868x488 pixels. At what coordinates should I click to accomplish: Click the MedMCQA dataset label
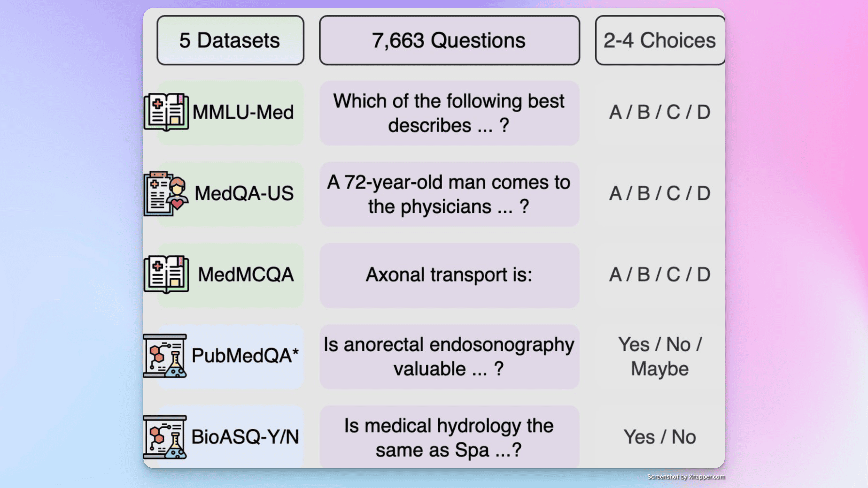pyautogui.click(x=246, y=274)
